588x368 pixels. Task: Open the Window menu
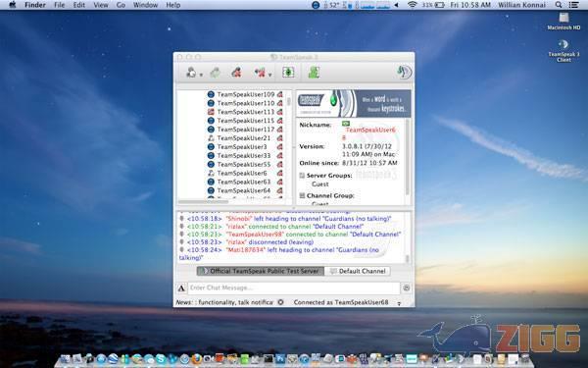coord(145,5)
